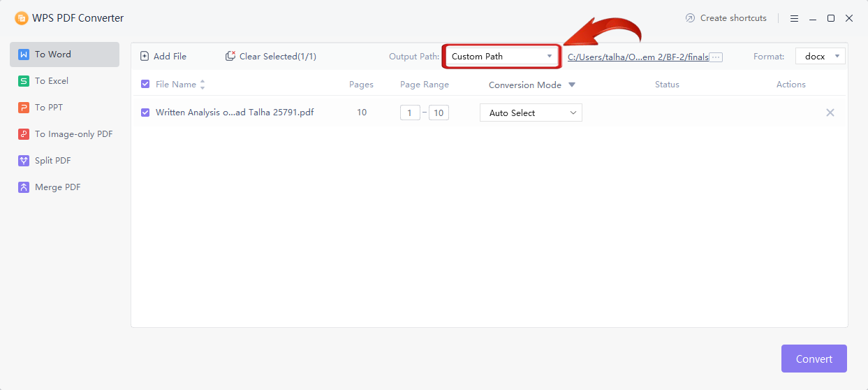Click the Format label
Viewport: 868px width, 390px height.
769,57
